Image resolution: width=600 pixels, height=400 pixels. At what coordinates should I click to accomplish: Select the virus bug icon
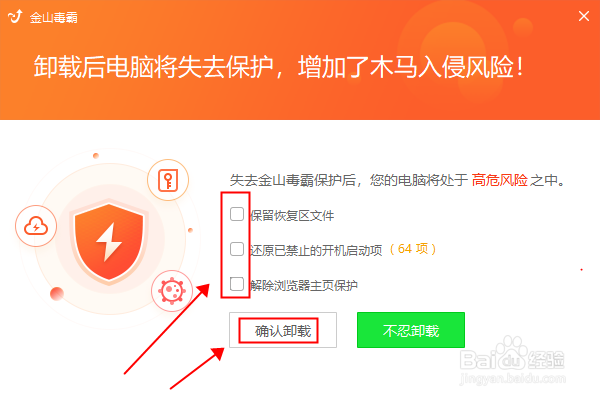tap(172, 291)
